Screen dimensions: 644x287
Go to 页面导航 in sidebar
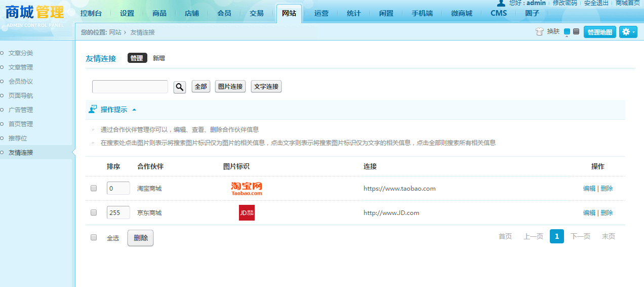pos(21,95)
